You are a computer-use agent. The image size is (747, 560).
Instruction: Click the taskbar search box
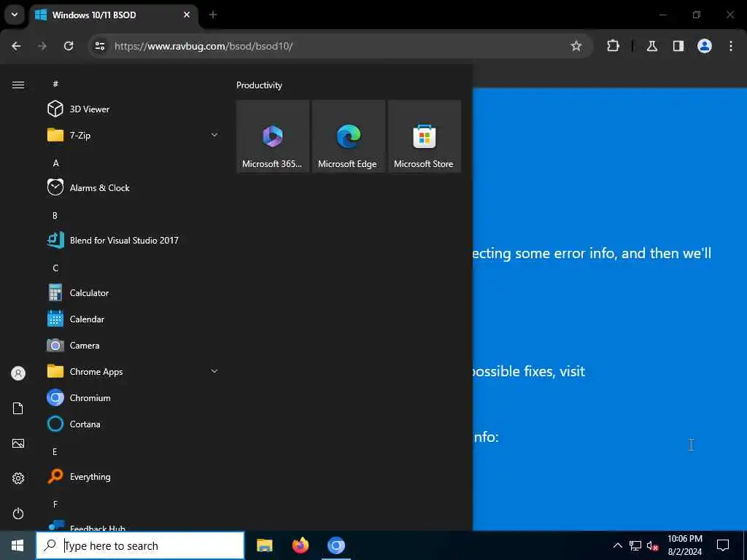[x=140, y=545]
